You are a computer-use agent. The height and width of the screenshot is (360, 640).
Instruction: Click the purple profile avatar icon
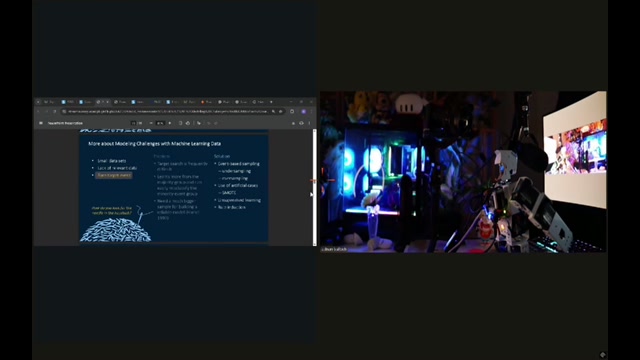(x=304, y=111)
